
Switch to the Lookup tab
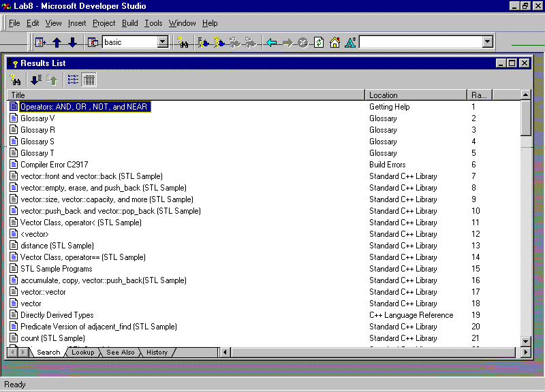click(82, 352)
